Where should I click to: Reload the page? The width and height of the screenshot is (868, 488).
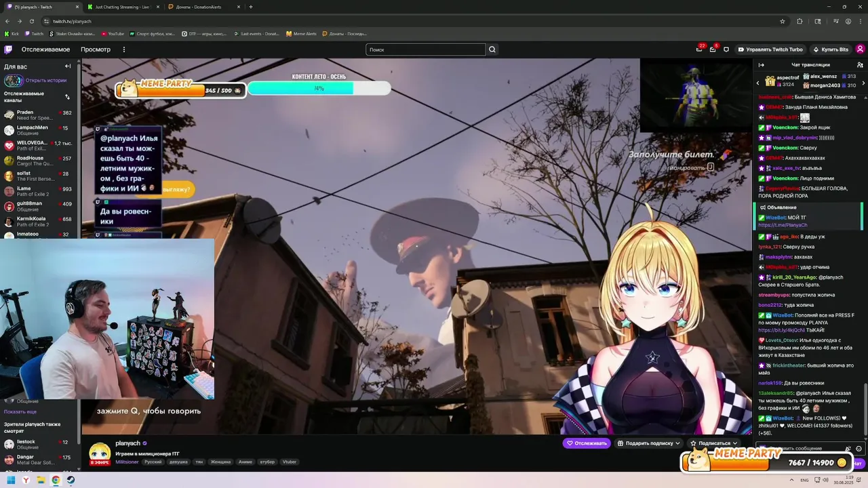(31, 21)
